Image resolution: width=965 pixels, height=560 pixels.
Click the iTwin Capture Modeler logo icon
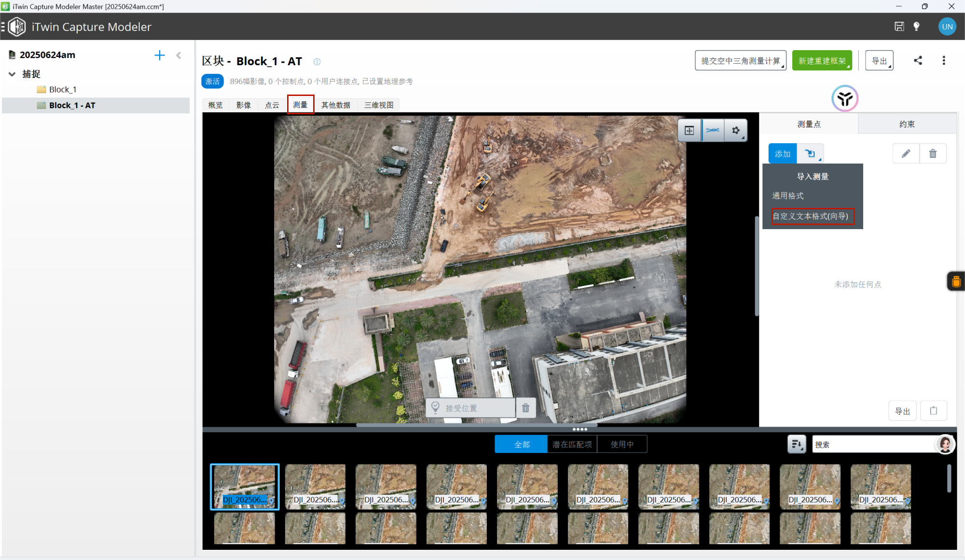point(17,27)
